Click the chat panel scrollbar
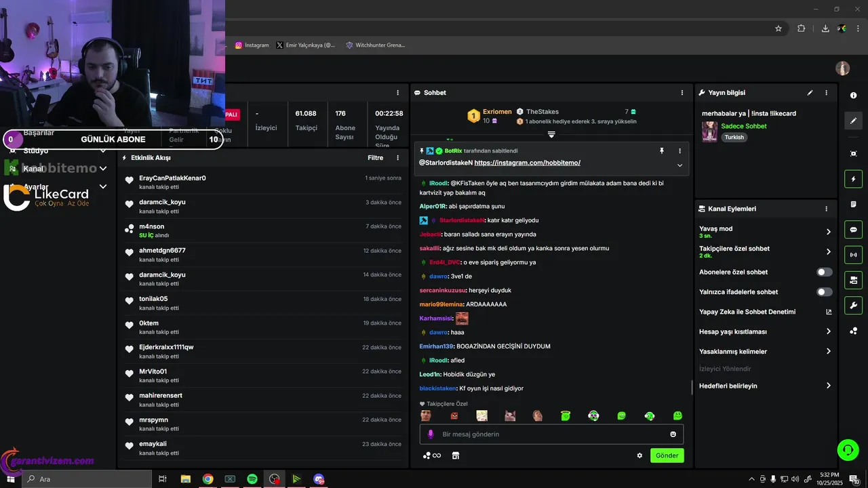 coord(692,387)
